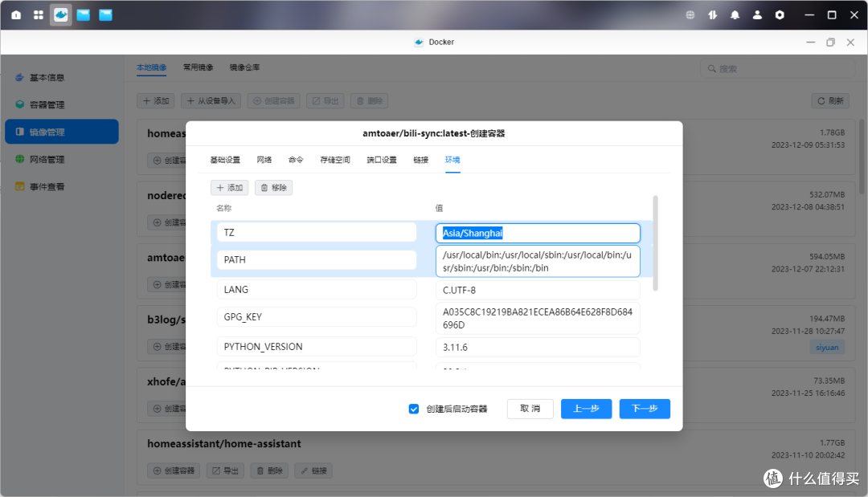The image size is (868, 497).
Task: Click the 刷新 refresh button
Action: (830, 100)
